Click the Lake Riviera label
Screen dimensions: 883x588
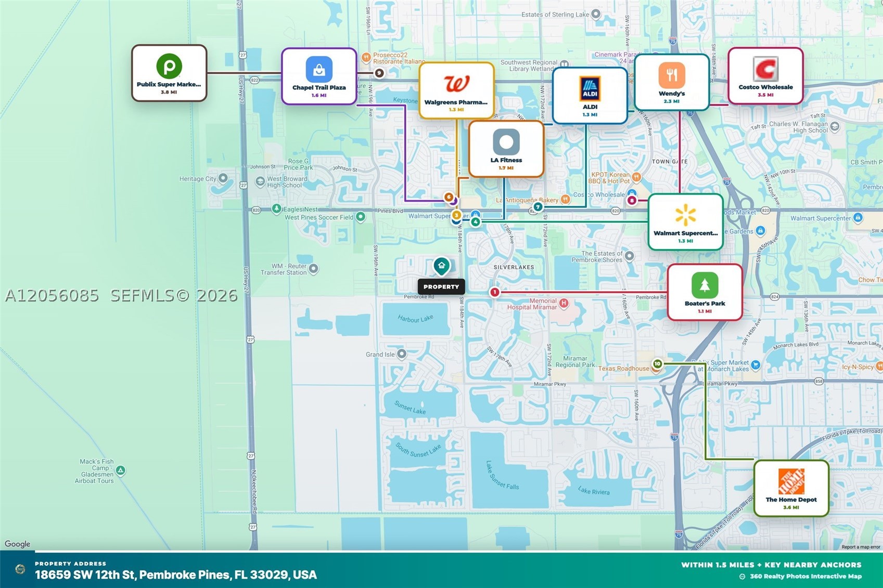coord(594,490)
